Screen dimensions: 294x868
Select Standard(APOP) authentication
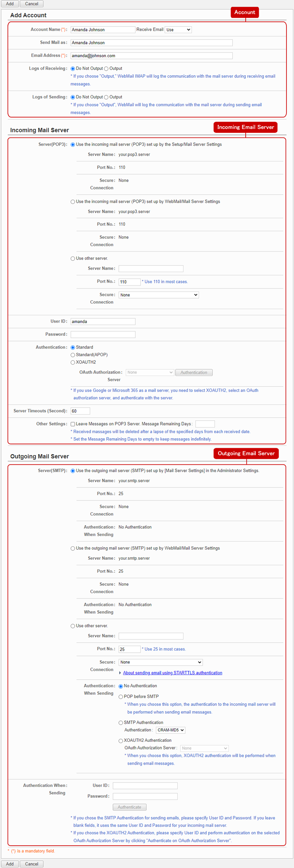pyautogui.click(x=73, y=355)
